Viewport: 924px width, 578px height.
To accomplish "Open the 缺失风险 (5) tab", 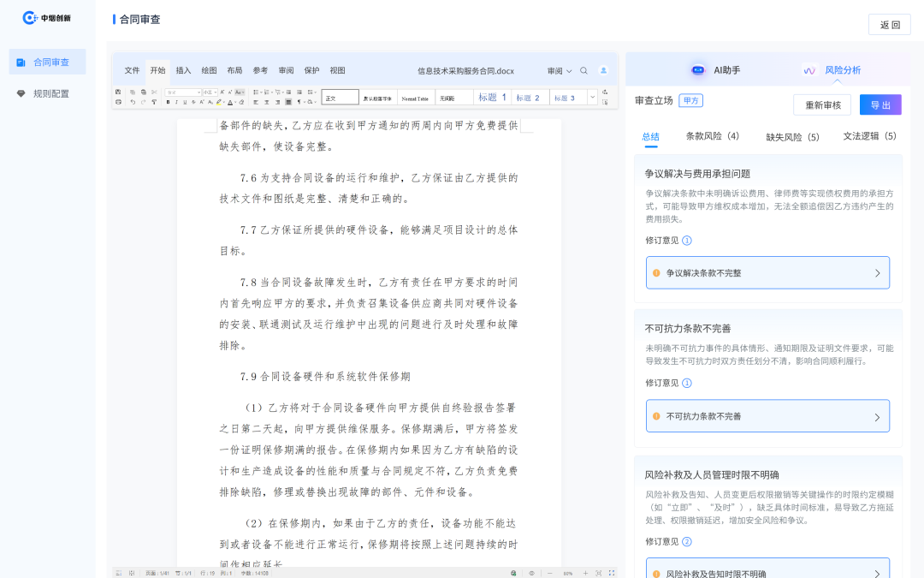I will [x=792, y=137].
